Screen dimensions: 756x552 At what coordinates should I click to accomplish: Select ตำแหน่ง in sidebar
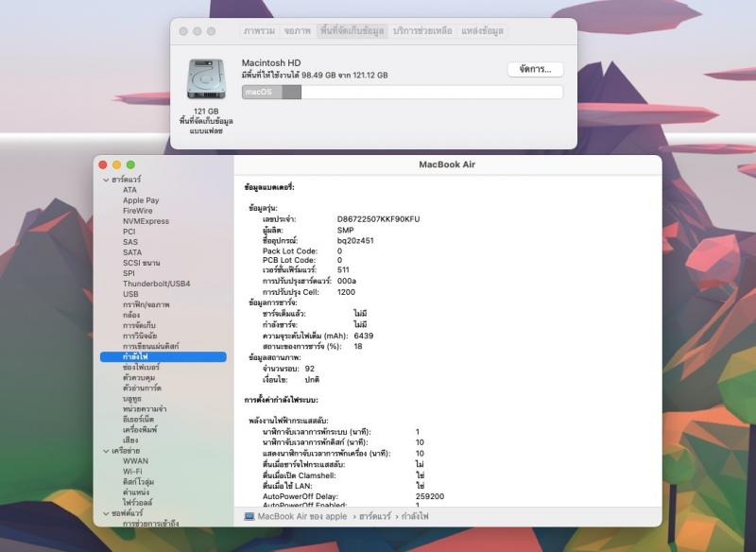[136, 492]
